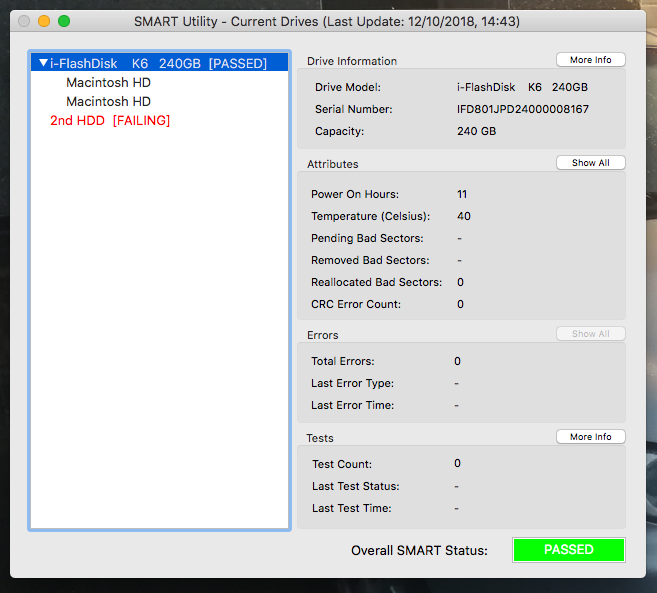
Task: Click the Removed Bad Sectors label
Action: 370,260
